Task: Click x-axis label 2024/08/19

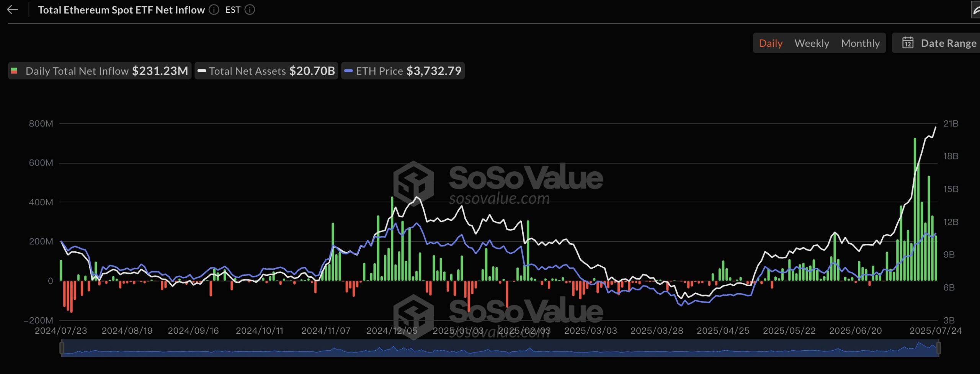Action: click(x=127, y=331)
